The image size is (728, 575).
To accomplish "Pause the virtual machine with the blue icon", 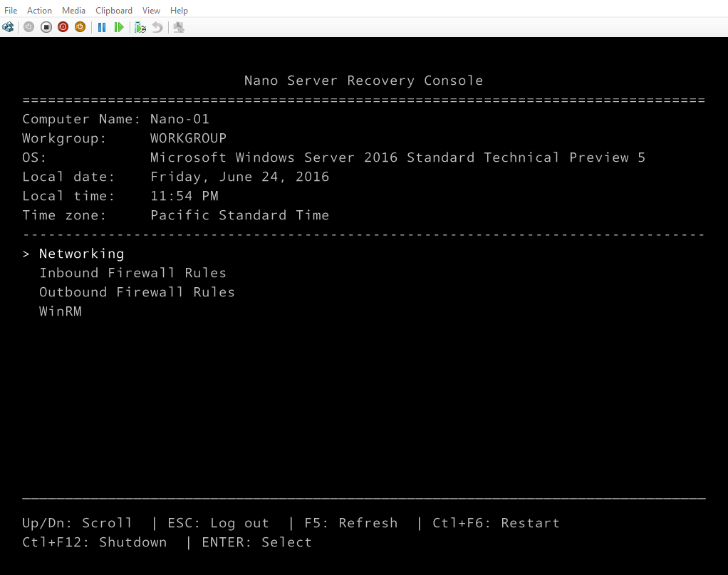I will tap(102, 27).
